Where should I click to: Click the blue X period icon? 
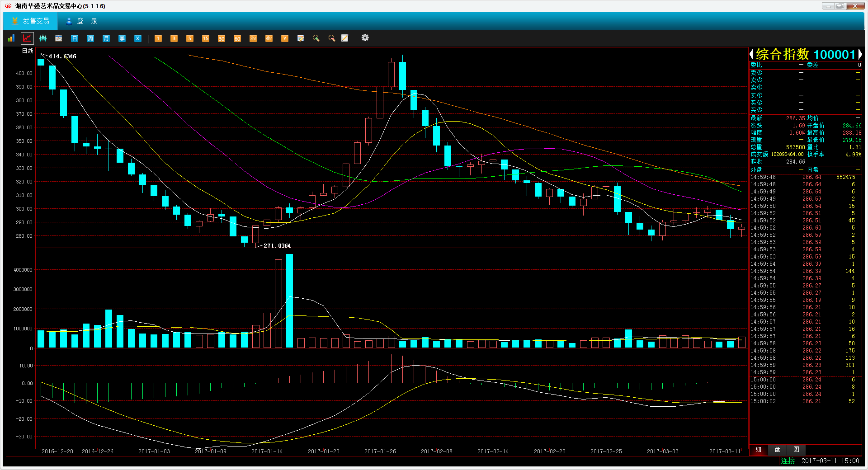[x=138, y=38]
